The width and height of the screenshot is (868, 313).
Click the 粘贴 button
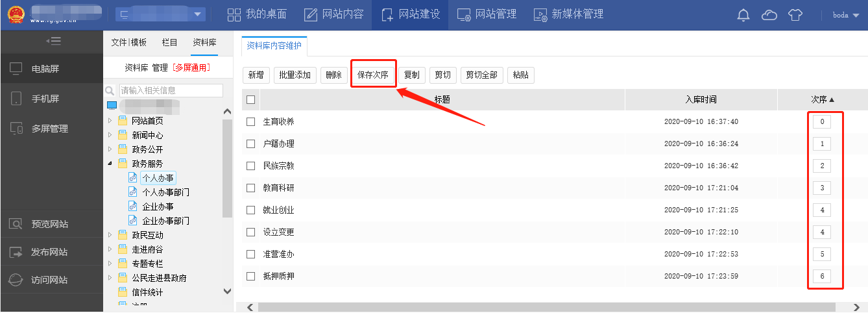coord(520,75)
